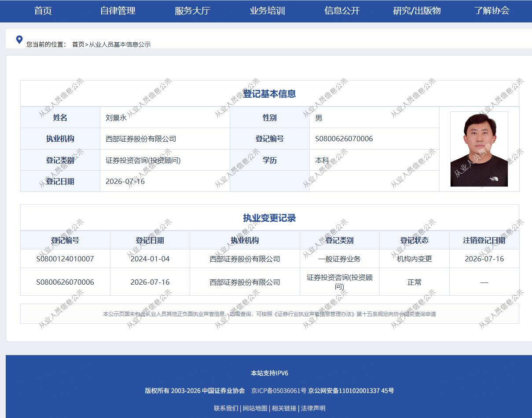The width and height of the screenshot is (532, 418).
Task: Click the cancellation date 2026-07-16 cell
Action: [x=484, y=259]
